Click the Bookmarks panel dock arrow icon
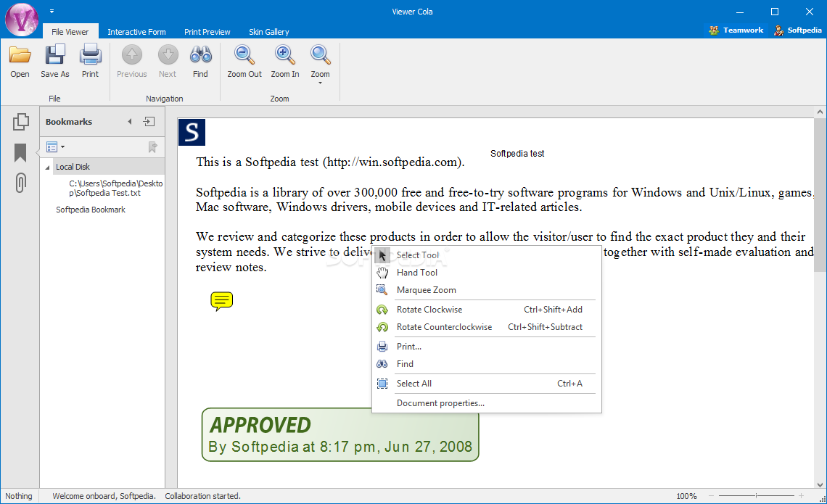The width and height of the screenshot is (827, 504). click(x=149, y=122)
